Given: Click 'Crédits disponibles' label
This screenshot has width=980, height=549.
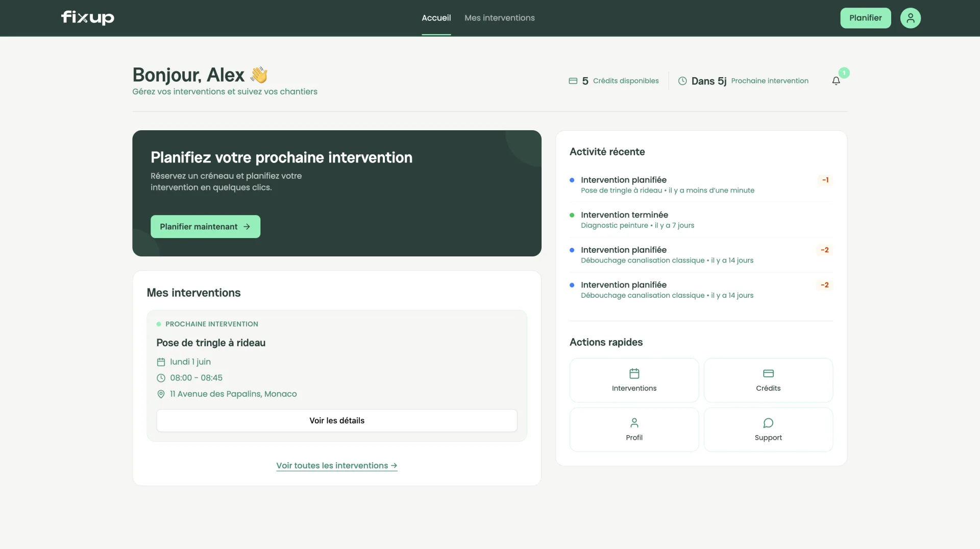Looking at the screenshot, I should [626, 81].
